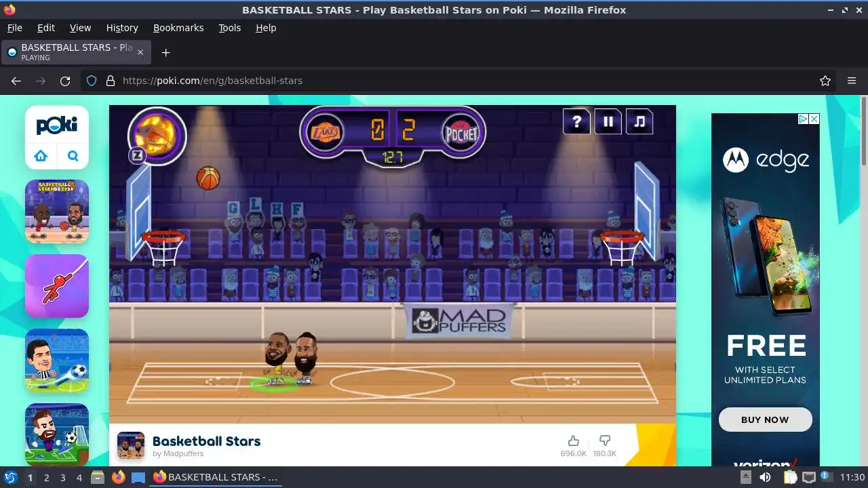Toggle game music with the note icon
This screenshot has height=488, width=868.
639,122
